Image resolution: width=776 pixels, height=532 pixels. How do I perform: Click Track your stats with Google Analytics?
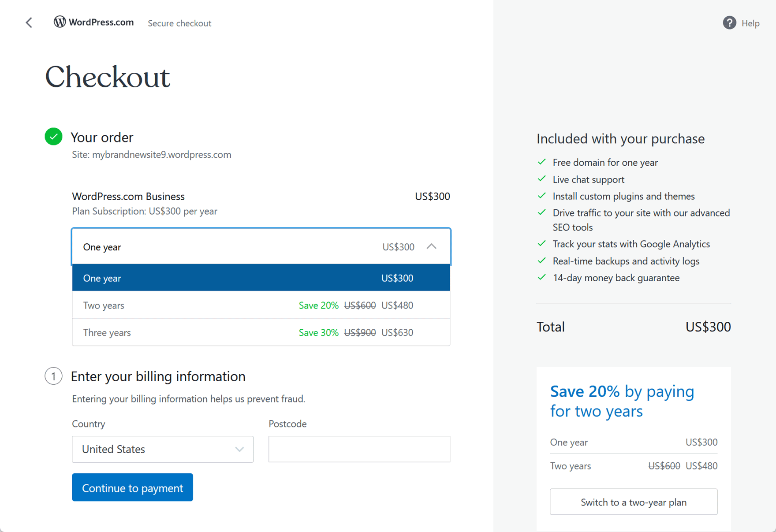point(631,244)
